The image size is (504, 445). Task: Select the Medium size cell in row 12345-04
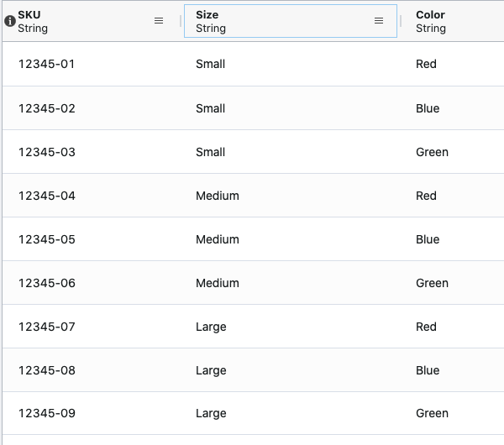[x=217, y=196]
